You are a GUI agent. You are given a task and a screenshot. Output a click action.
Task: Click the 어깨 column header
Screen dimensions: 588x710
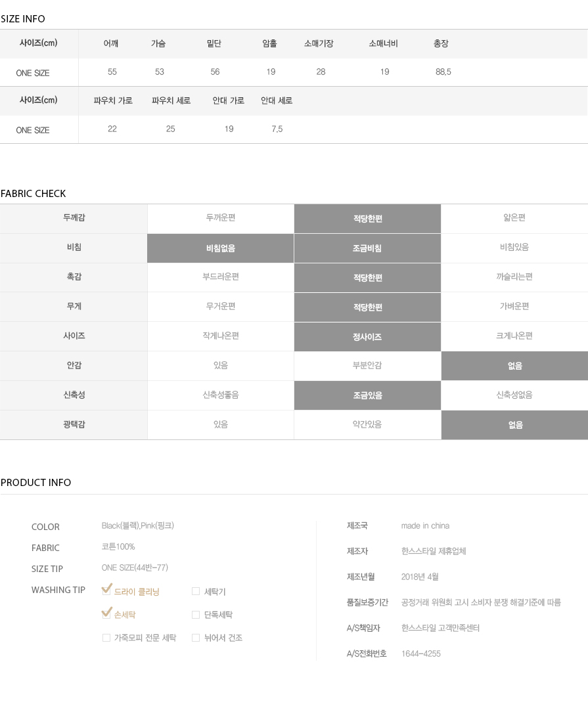point(111,43)
